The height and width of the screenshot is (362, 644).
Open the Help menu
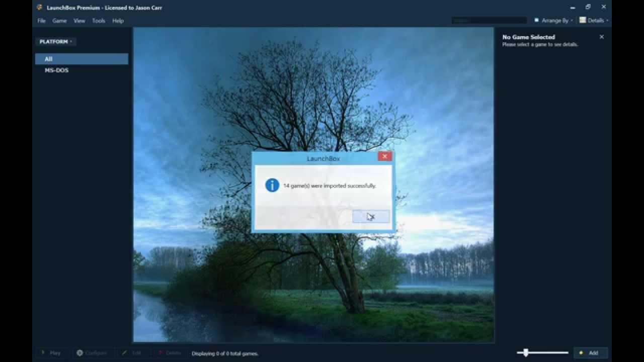tap(118, 21)
